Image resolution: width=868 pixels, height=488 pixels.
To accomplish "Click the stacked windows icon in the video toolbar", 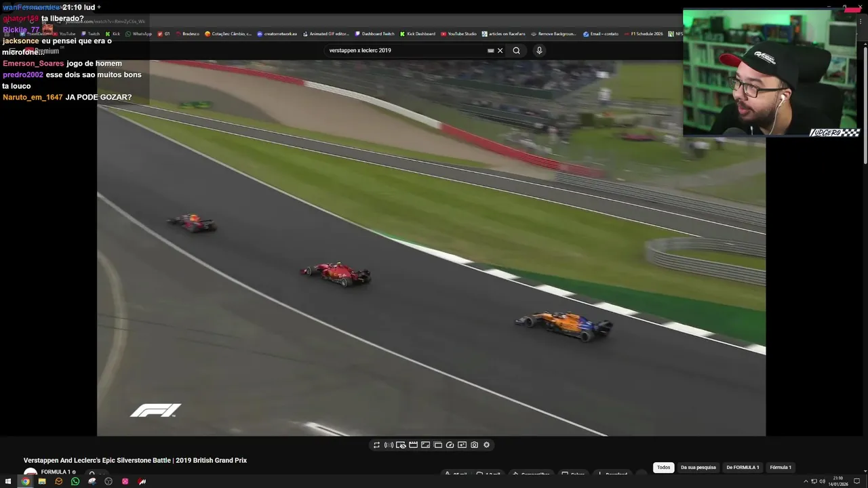I will tap(437, 445).
